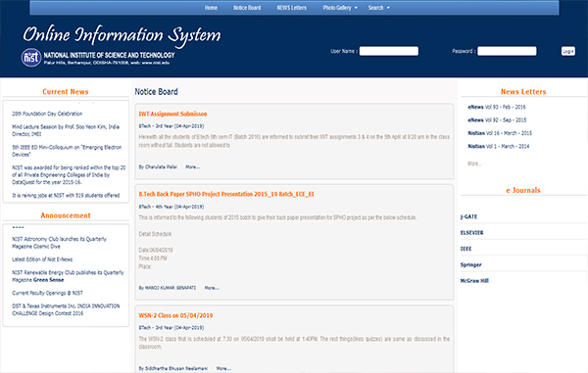Open ELSEVIER e-journal link
The height and width of the screenshot is (373, 588).
coord(471,233)
